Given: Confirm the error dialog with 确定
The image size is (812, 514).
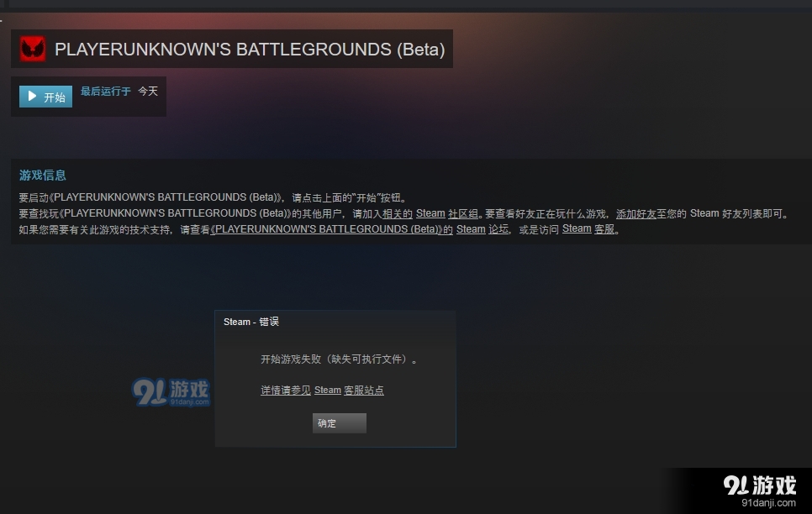Looking at the screenshot, I should click(340, 423).
